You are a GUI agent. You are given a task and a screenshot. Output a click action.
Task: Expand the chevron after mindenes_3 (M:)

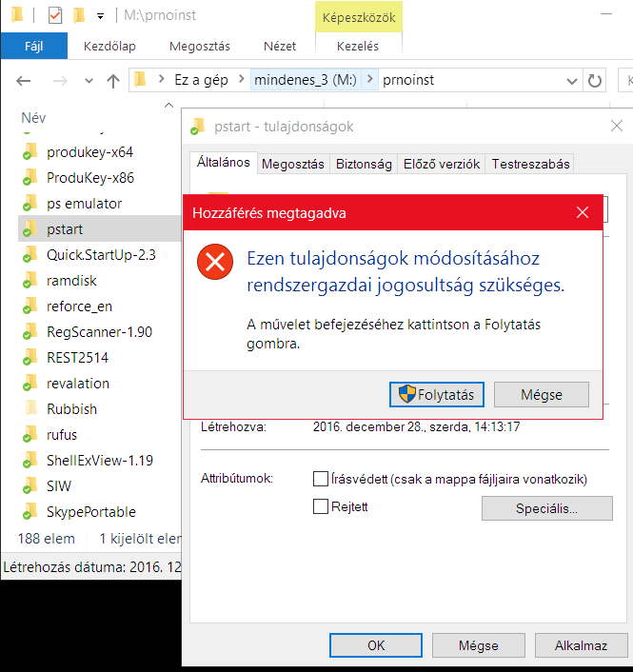coord(370,79)
